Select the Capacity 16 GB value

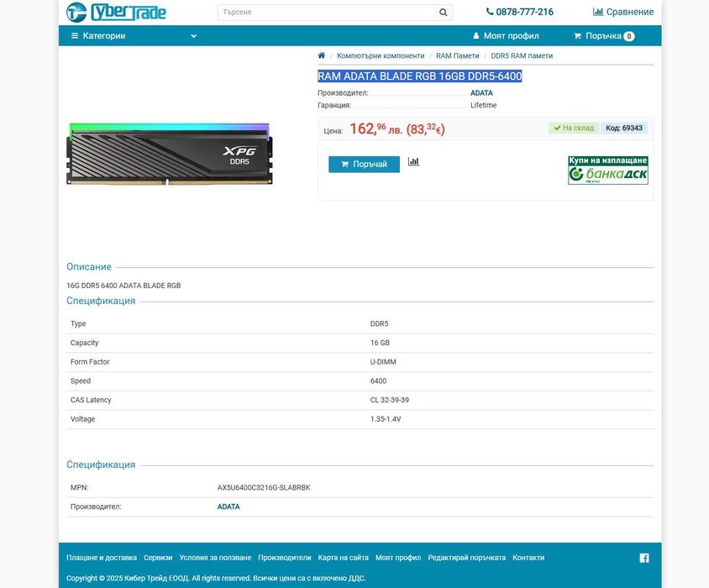pyautogui.click(x=380, y=343)
